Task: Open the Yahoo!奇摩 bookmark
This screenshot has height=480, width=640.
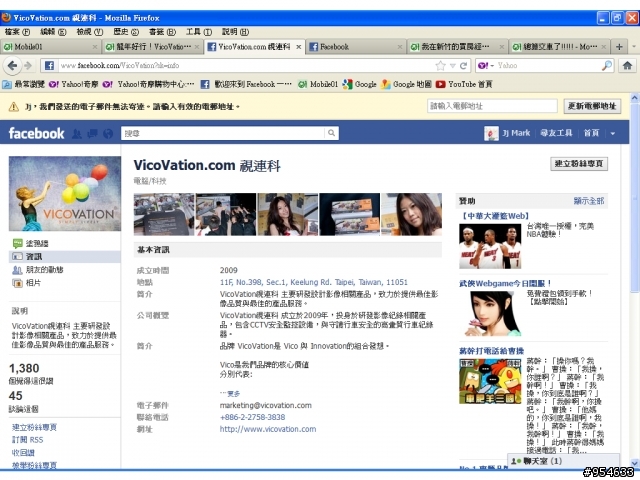Action: pos(73,84)
